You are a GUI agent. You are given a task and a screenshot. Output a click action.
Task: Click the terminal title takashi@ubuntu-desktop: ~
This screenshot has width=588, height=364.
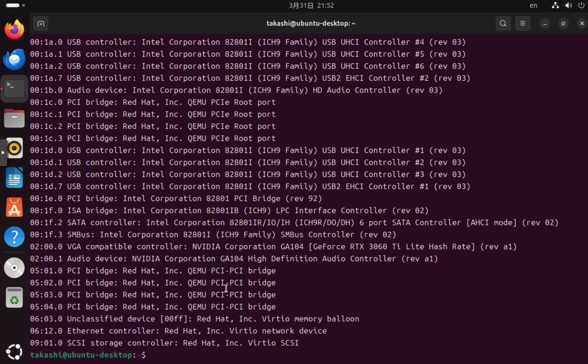click(311, 24)
